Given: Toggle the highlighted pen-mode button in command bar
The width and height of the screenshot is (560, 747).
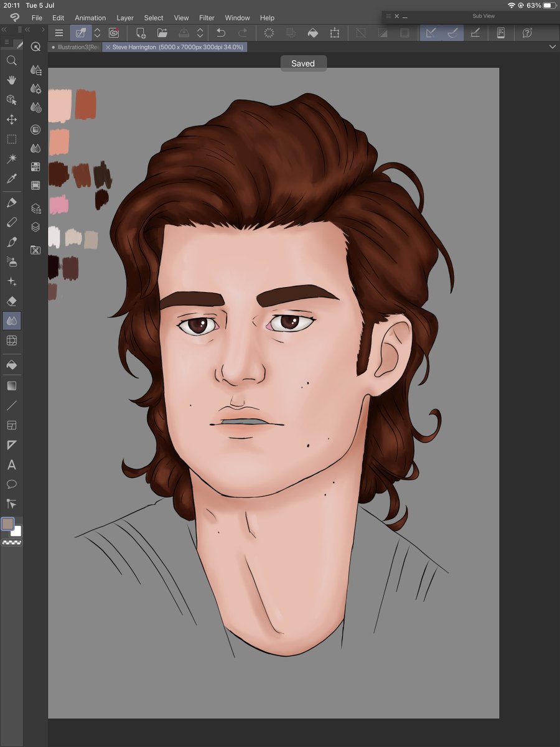Looking at the screenshot, I should click(x=81, y=33).
